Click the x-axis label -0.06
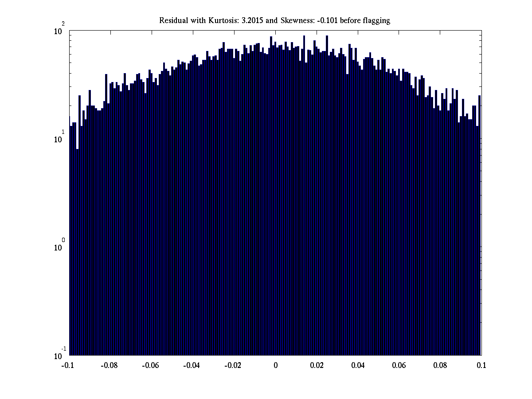This screenshot has width=532, height=399. coord(150,366)
